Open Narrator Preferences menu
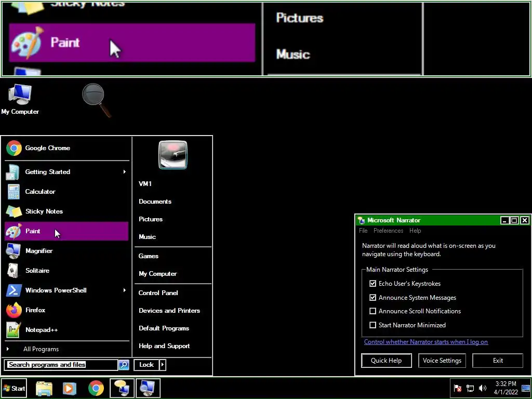The image size is (532, 399). pyautogui.click(x=389, y=231)
